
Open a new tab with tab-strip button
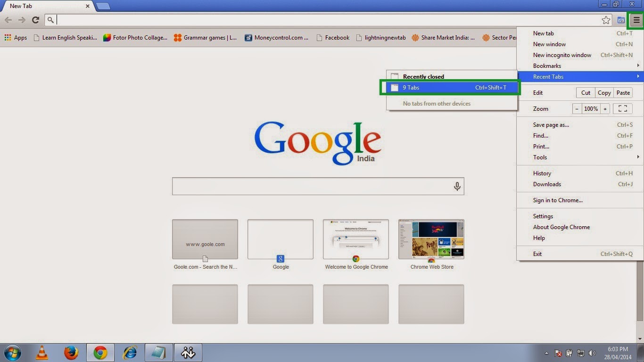click(103, 6)
